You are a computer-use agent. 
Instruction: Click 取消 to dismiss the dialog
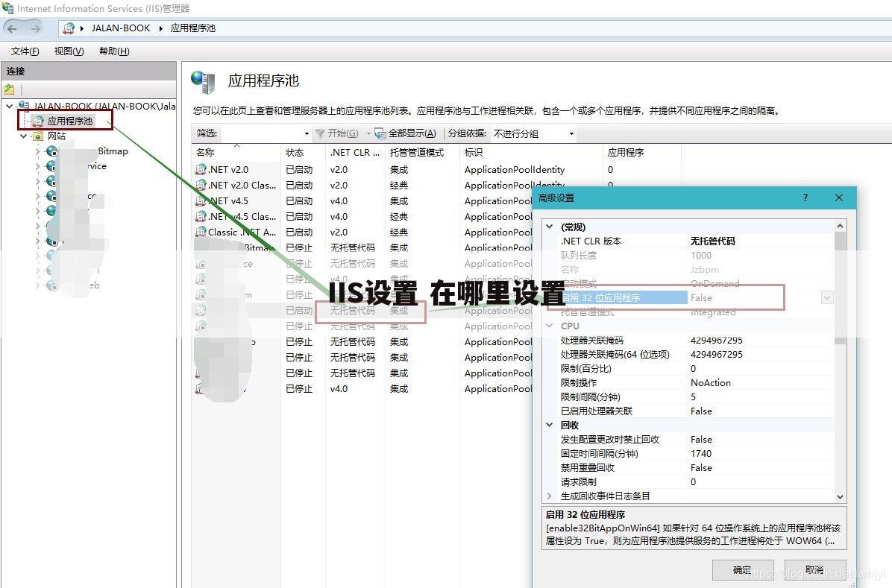(x=814, y=569)
